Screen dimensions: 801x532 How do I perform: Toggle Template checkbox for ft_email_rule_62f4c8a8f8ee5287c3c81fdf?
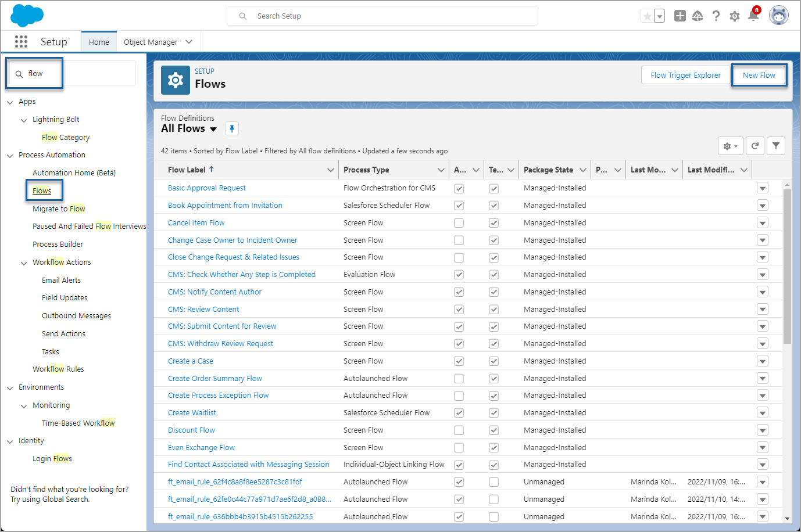click(x=494, y=481)
